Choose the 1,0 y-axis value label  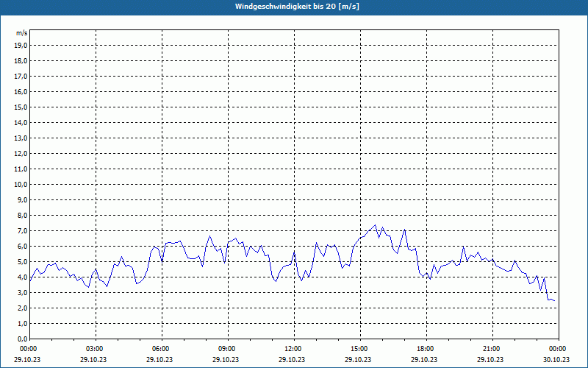[x=23, y=324]
